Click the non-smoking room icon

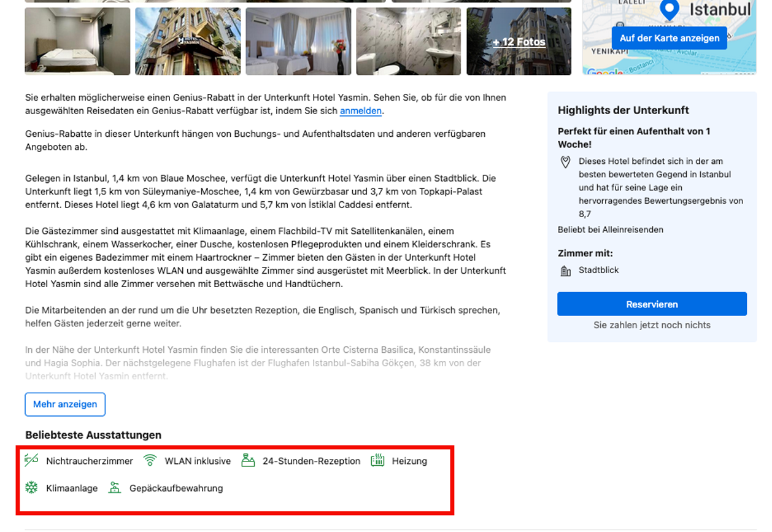click(31, 460)
